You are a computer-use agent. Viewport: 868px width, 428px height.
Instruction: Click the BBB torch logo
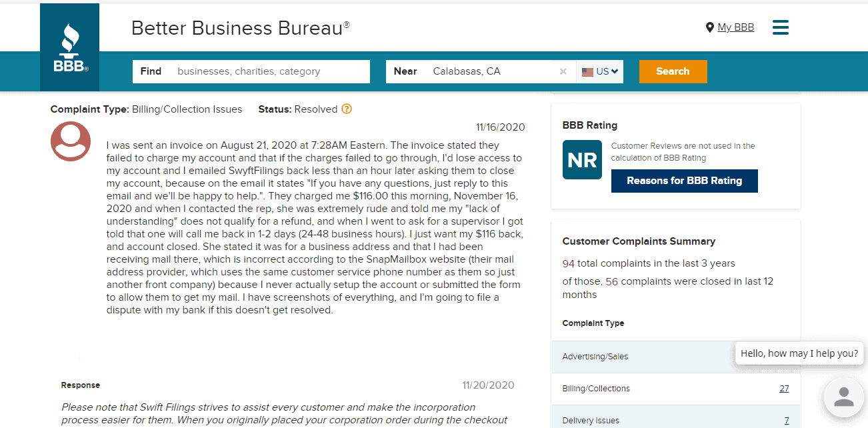(x=69, y=47)
